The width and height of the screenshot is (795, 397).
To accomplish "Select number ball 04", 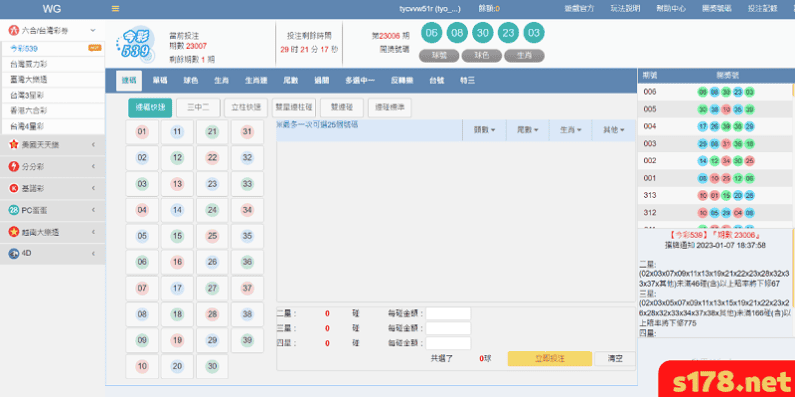I will coord(142,210).
